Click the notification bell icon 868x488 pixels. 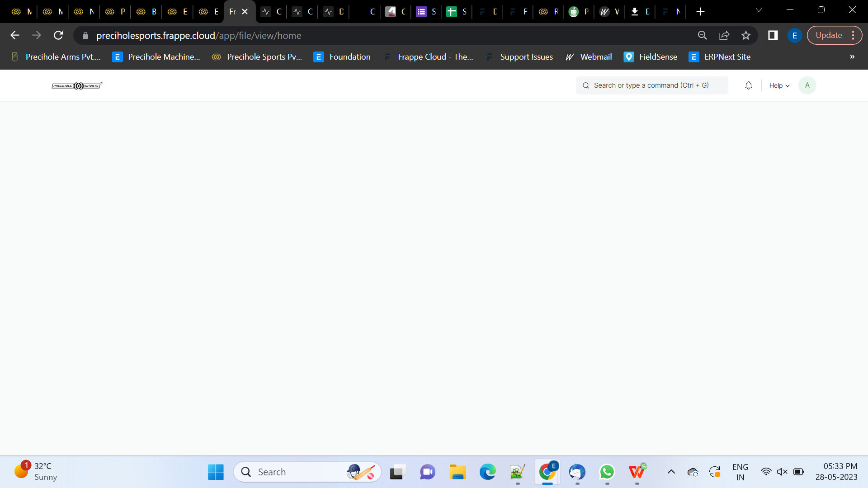[748, 85]
